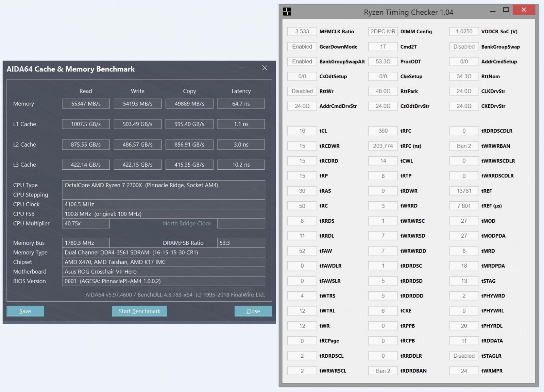The width and height of the screenshot is (544, 392).
Task: Click the tCL value 16
Action: point(302,131)
